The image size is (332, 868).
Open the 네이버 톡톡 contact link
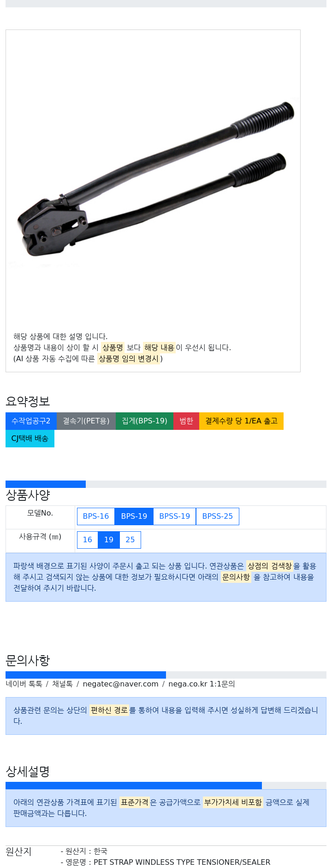pos(24,684)
